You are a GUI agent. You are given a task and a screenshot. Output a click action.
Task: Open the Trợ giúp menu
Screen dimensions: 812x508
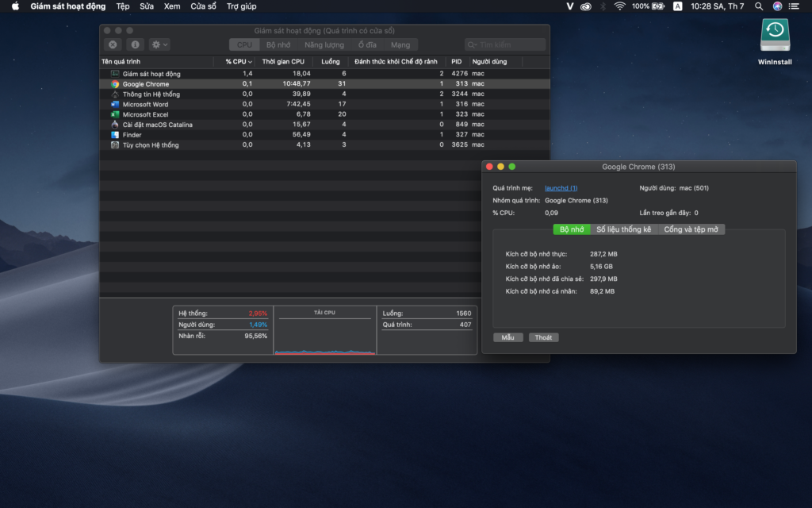(x=241, y=6)
